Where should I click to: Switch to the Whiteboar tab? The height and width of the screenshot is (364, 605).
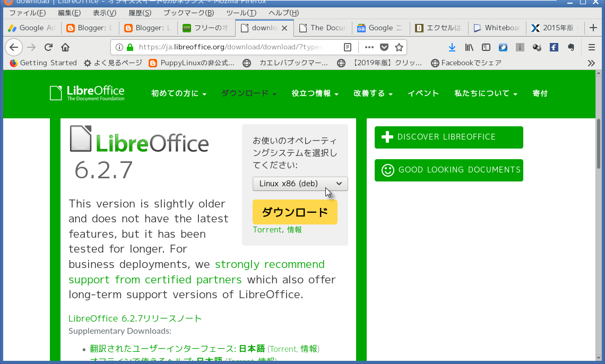click(x=497, y=28)
